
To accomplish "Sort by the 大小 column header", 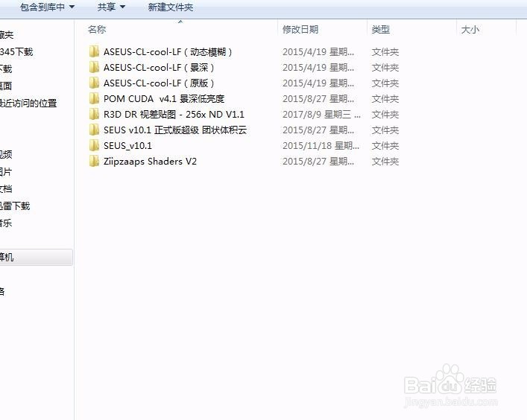I will [x=470, y=30].
